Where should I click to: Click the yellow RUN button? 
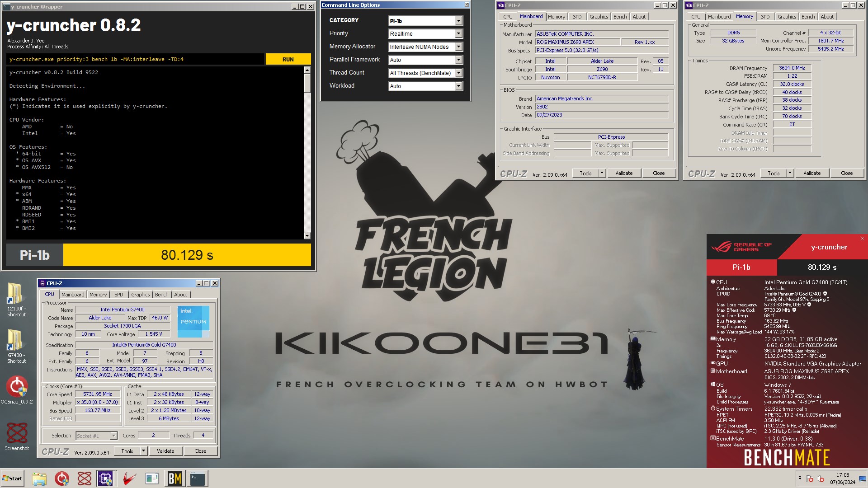tap(288, 59)
